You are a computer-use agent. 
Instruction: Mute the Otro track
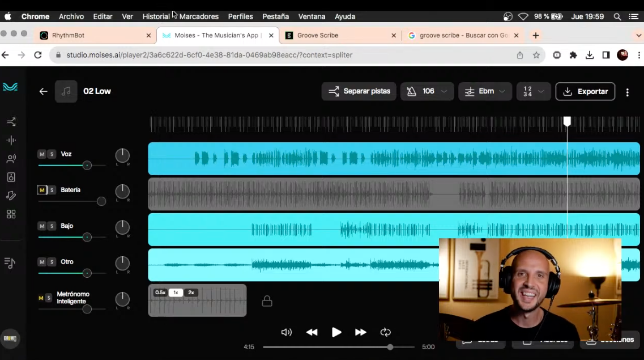(42, 262)
